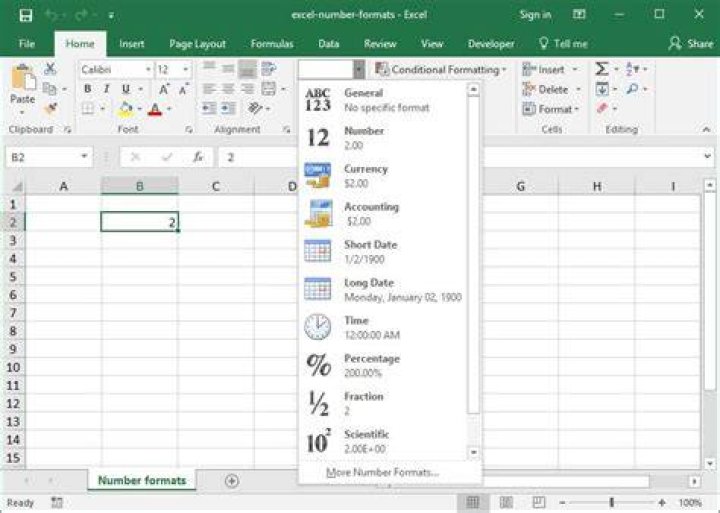Choose the Accounting format option
Image resolution: width=720 pixels, height=513 pixels.
[383, 214]
